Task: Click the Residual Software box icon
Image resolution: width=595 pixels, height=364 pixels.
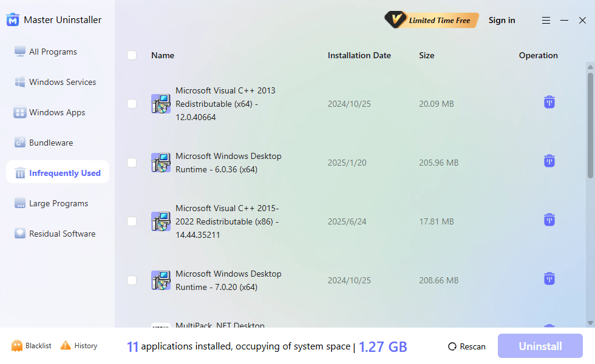Action: click(x=19, y=233)
